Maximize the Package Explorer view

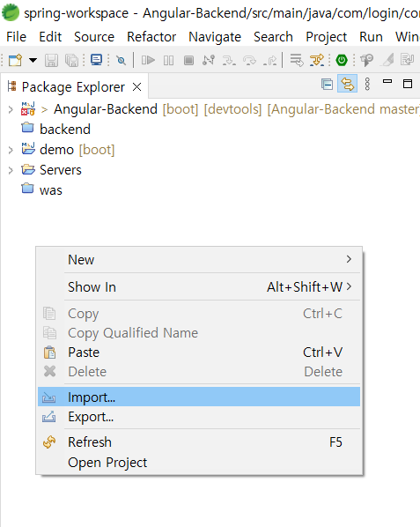point(408,84)
